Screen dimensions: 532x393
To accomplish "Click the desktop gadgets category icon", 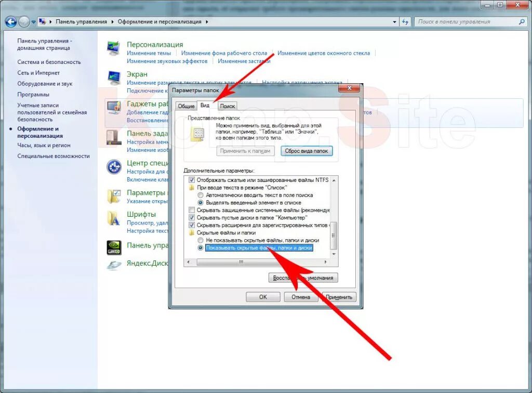I will pyautogui.click(x=114, y=108).
